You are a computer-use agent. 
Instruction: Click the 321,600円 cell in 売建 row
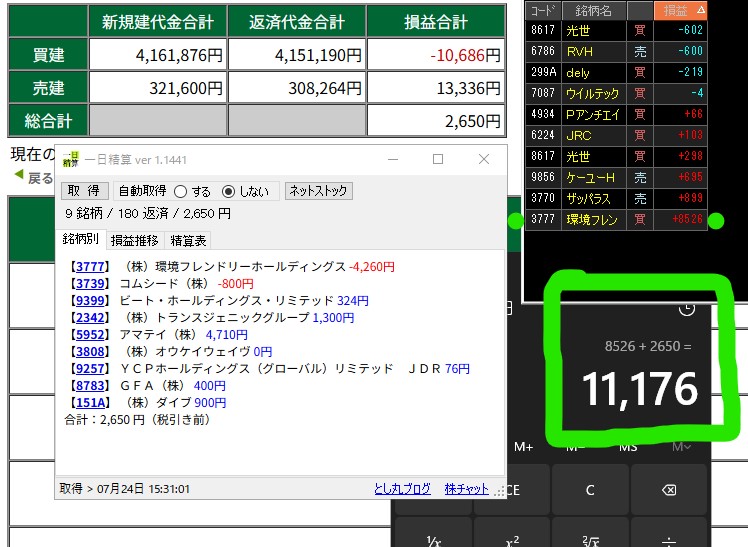(x=158, y=88)
